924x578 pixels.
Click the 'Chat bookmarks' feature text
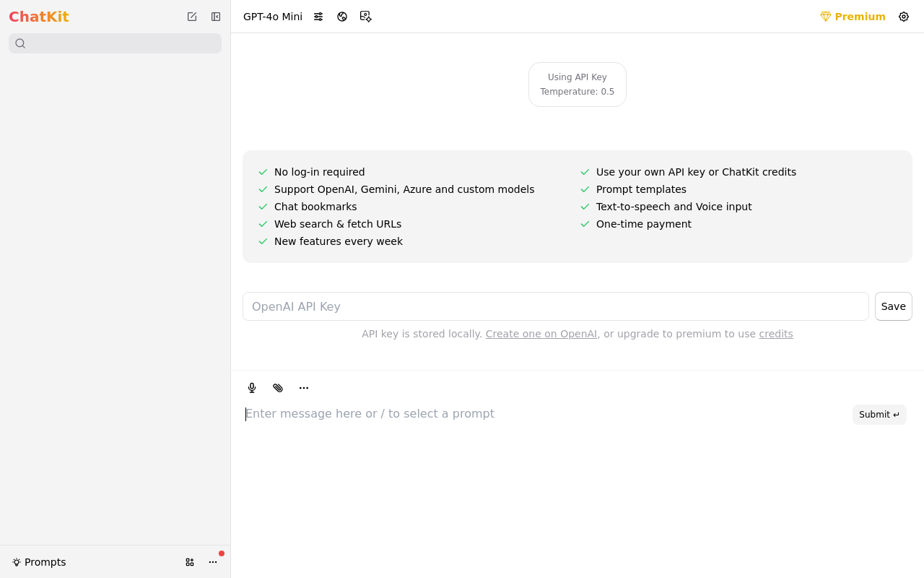point(315,207)
